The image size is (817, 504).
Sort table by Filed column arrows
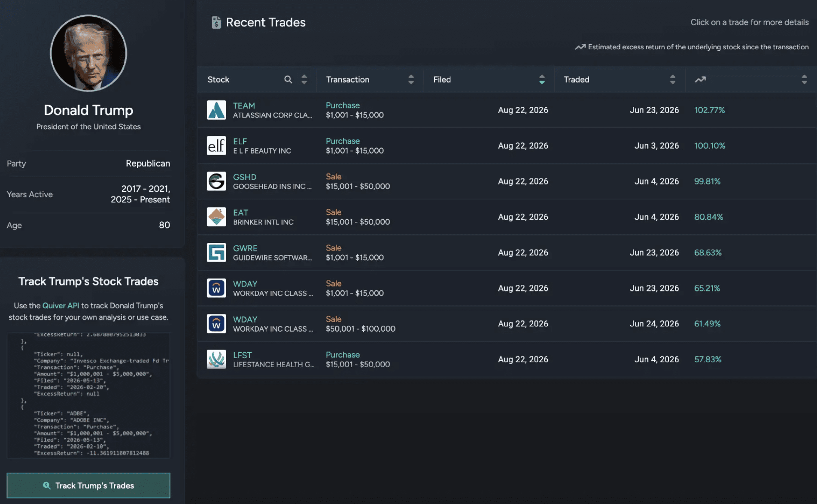542,79
